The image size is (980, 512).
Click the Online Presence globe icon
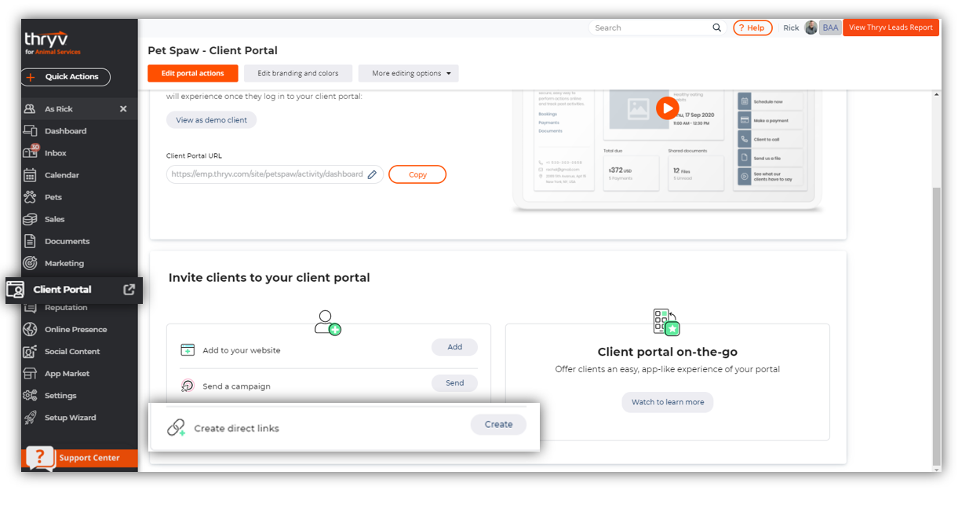click(31, 329)
